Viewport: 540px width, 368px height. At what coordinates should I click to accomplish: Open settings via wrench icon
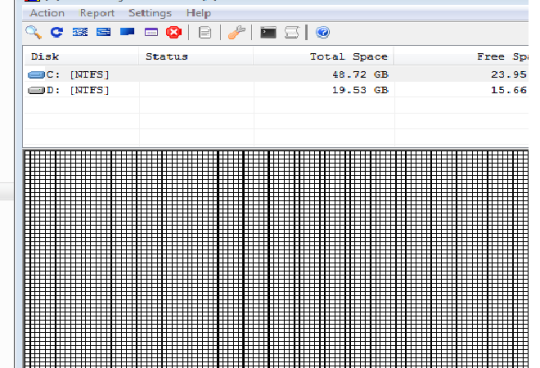(237, 33)
